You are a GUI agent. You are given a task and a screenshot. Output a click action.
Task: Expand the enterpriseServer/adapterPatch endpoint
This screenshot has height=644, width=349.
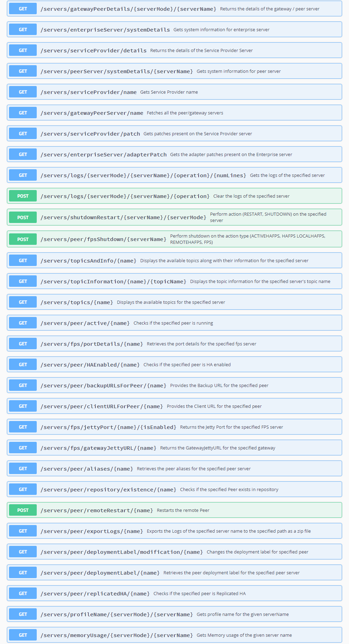[x=103, y=155]
